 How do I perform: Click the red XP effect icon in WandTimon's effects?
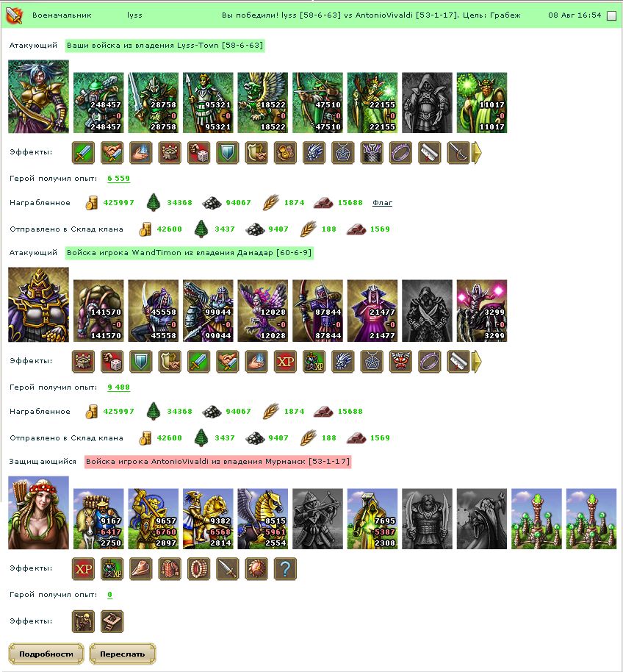click(x=286, y=361)
